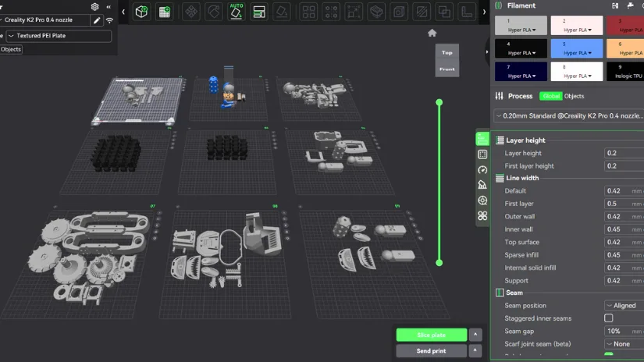
Task: Open the Others settings circular icon
Action: (x=482, y=201)
